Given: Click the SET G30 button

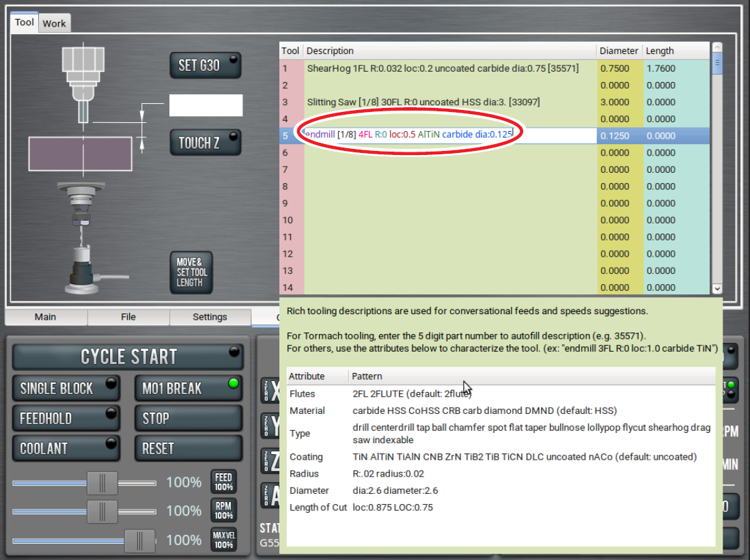Looking at the screenshot, I should (205, 65).
